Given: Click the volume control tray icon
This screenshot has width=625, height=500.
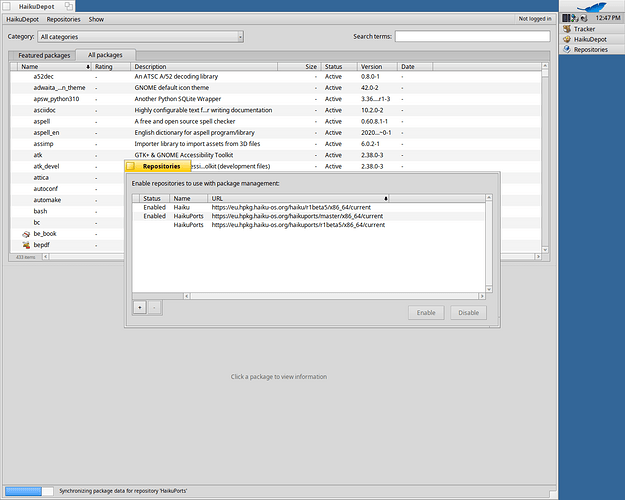Looking at the screenshot, I should (x=584, y=18).
